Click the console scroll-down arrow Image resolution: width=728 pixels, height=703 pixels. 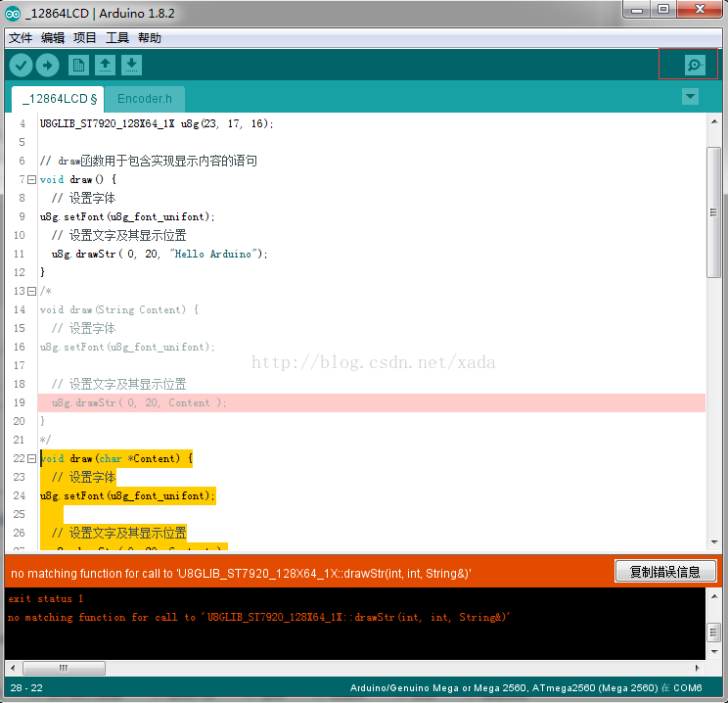[714, 652]
